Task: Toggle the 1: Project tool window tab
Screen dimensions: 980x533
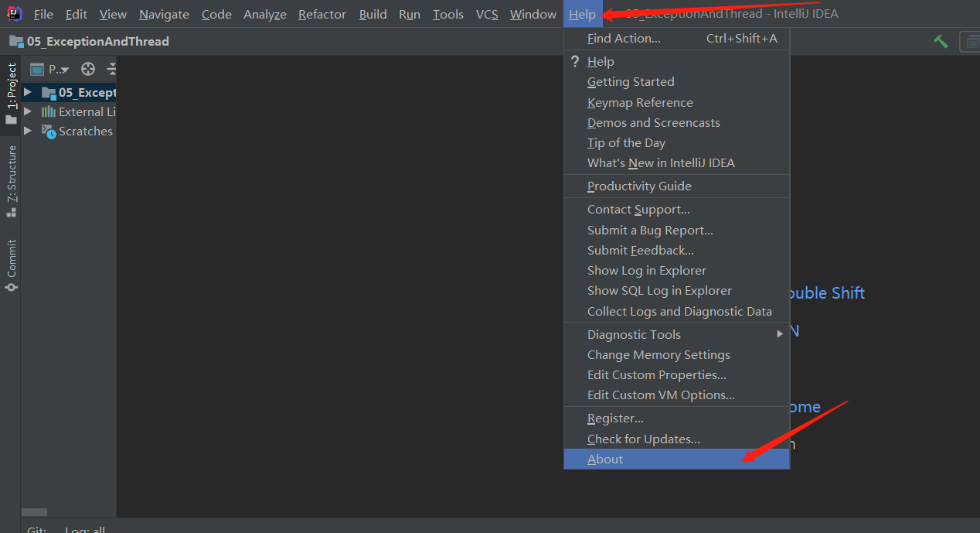Action: pos(11,93)
